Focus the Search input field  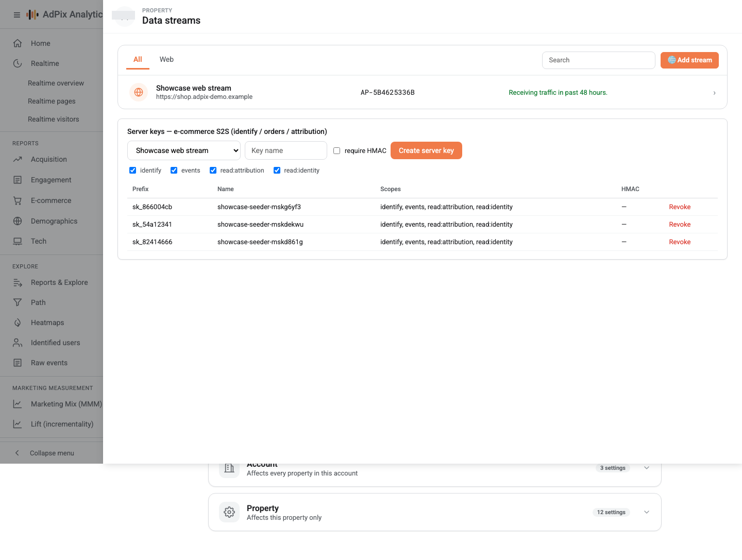(x=599, y=60)
